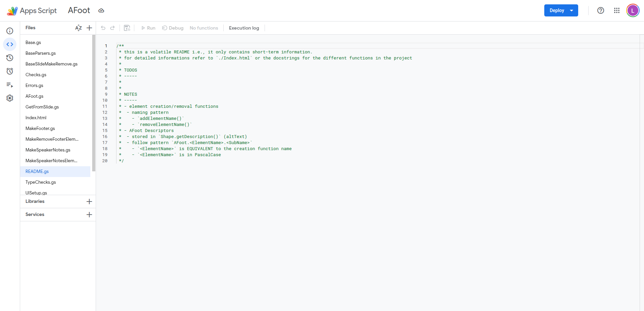The height and width of the screenshot is (311, 644).
Task: Add a service with the plus button
Action: (89, 215)
